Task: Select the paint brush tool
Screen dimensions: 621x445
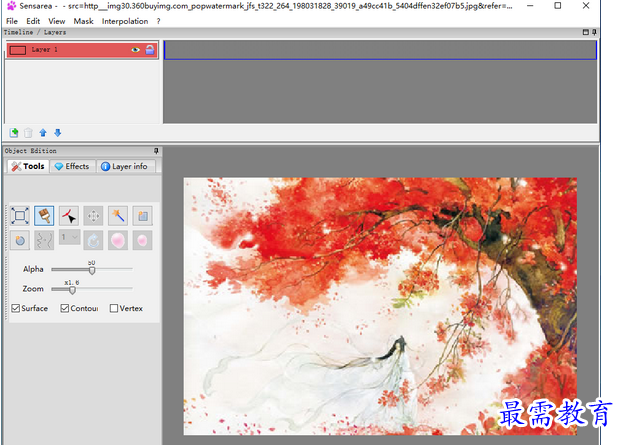Action: pyautogui.click(x=44, y=216)
